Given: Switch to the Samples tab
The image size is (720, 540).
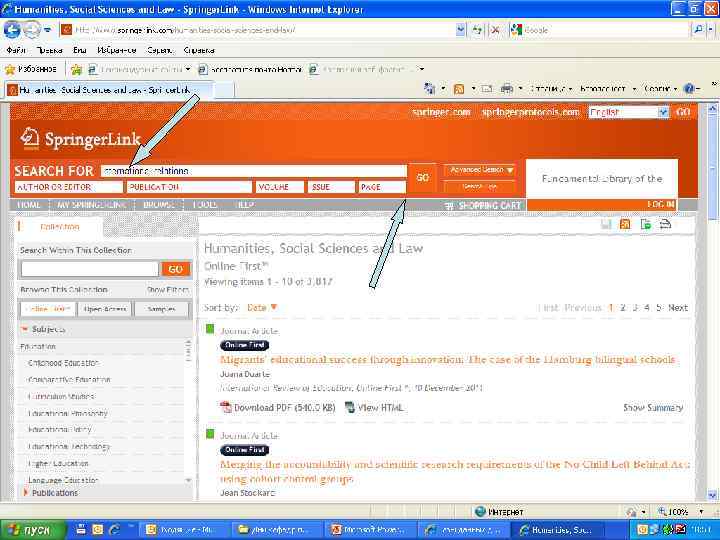Looking at the screenshot, I should 161,309.
